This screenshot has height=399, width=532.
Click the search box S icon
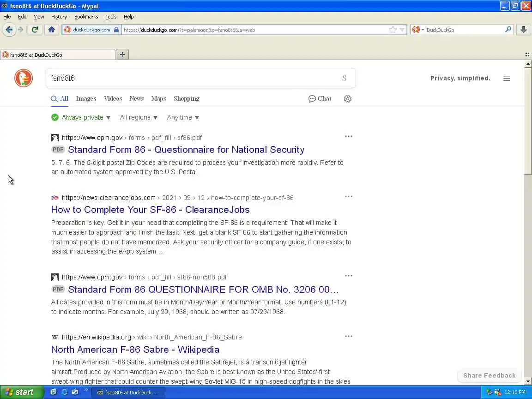pos(345,78)
